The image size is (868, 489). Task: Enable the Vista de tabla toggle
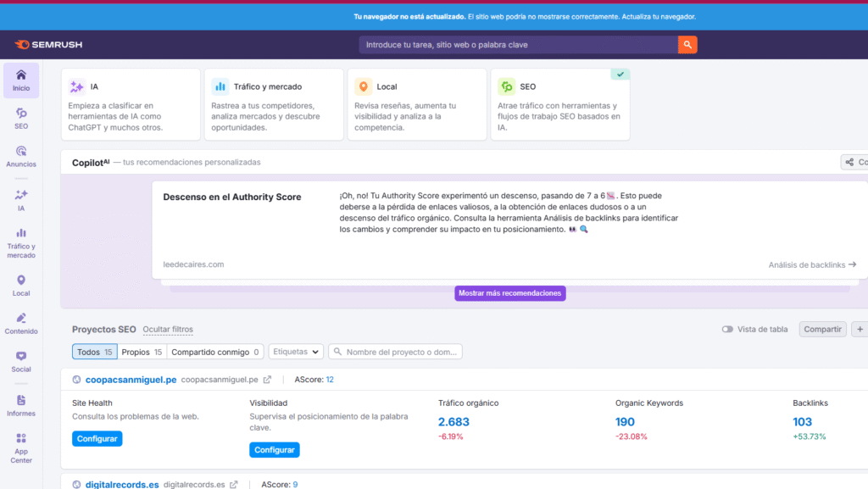pyautogui.click(x=726, y=329)
